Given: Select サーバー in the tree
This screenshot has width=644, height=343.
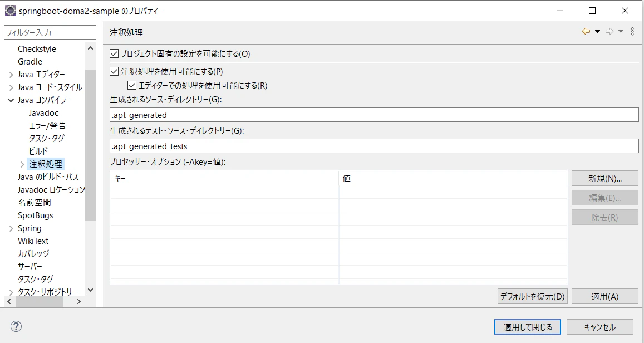Looking at the screenshot, I should (x=30, y=267).
